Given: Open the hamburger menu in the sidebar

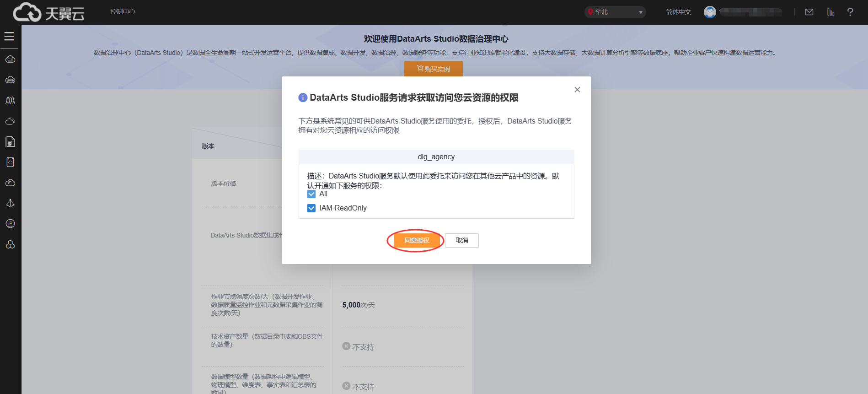Looking at the screenshot, I should 9,36.
